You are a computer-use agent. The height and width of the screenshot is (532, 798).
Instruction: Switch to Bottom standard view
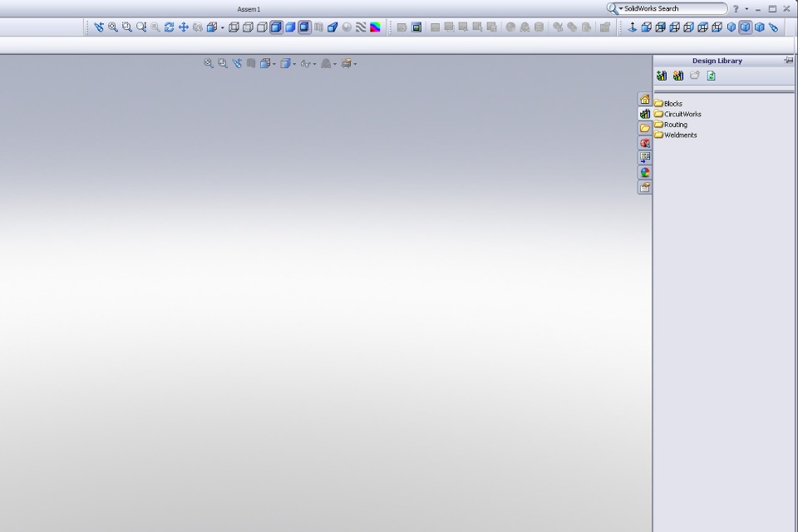717,27
